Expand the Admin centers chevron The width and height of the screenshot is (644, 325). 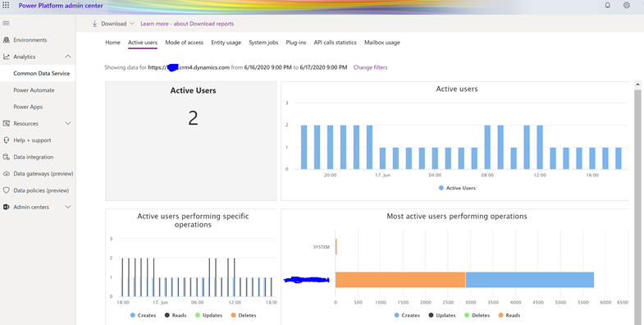[68, 207]
